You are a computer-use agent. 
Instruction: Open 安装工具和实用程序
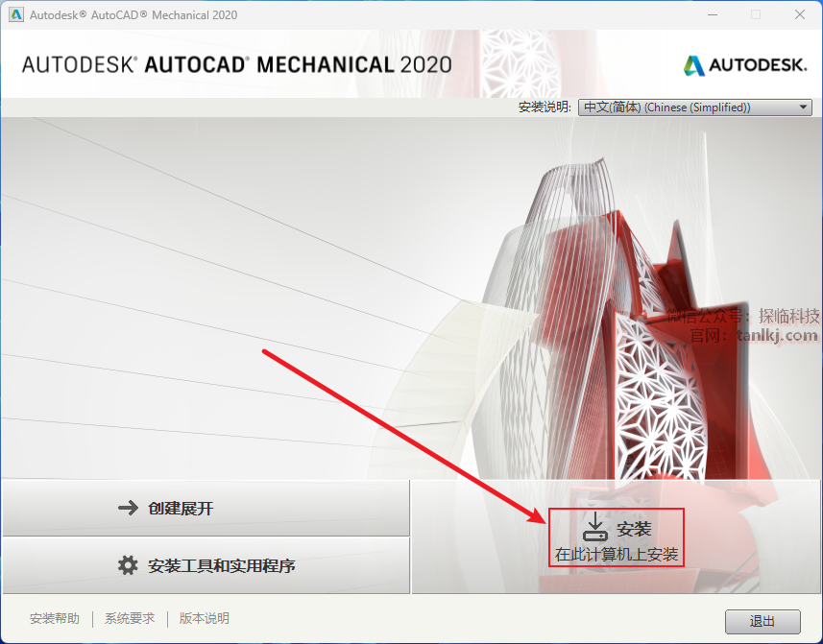[206, 566]
